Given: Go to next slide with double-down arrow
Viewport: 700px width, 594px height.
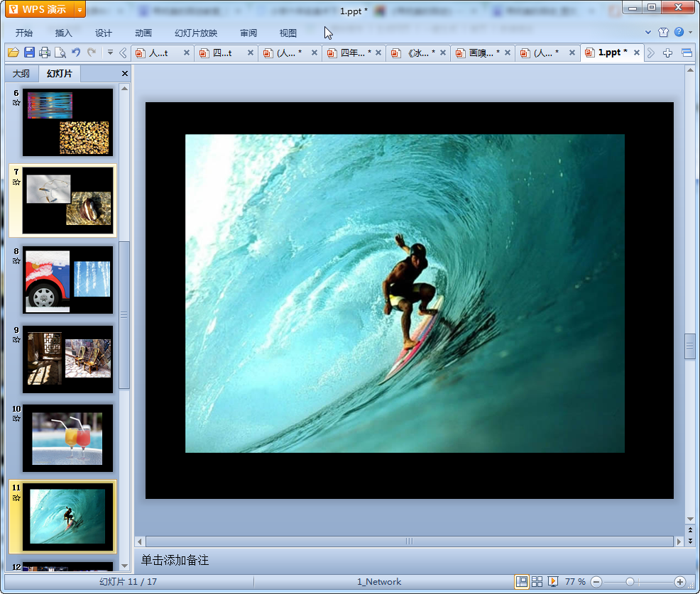Looking at the screenshot, I should click(690, 541).
